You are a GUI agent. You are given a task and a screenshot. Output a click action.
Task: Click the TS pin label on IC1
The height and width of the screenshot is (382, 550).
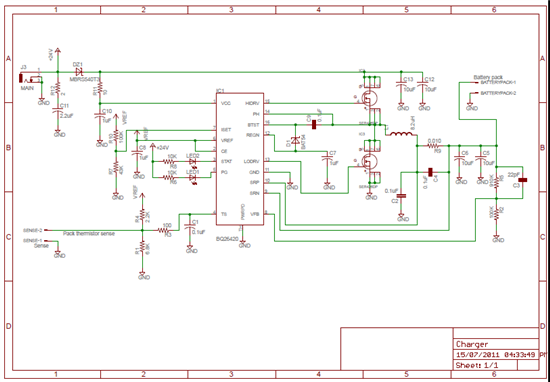(223, 214)
